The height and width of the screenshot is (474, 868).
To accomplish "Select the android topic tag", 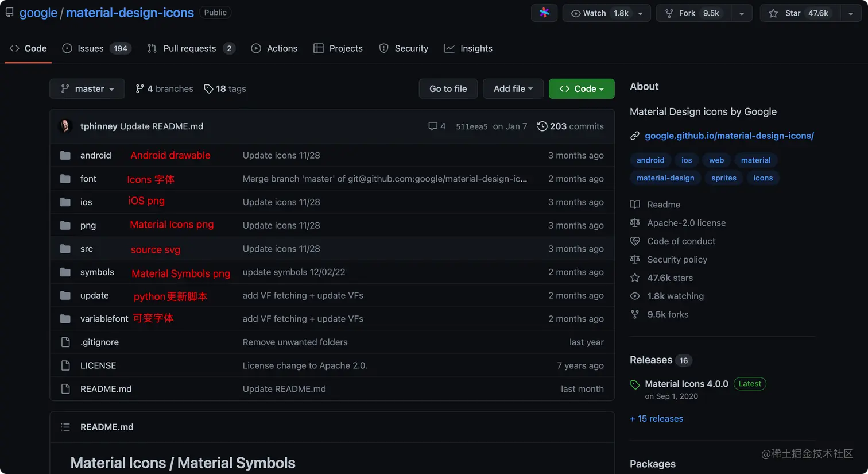I will tap(650, 160).
